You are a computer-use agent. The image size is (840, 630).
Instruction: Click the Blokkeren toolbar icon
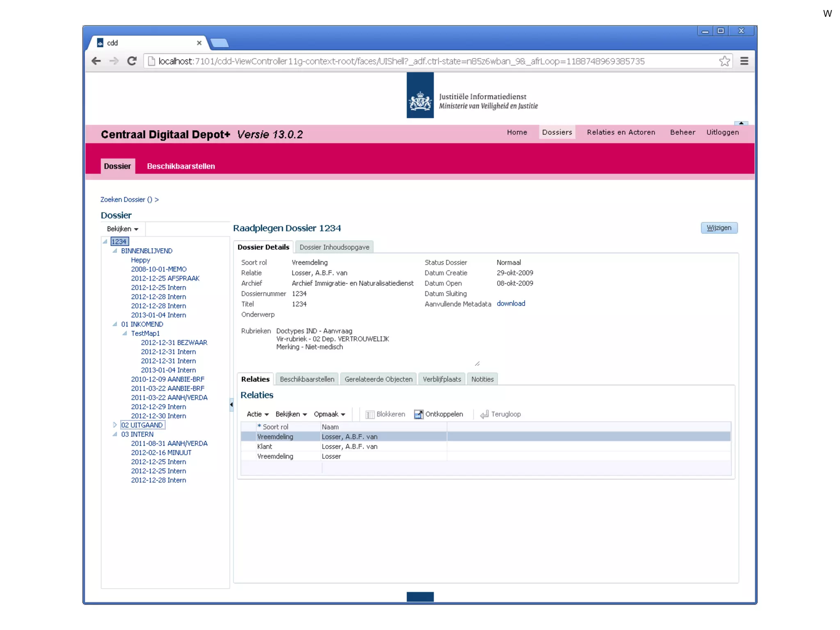coord(370,414)
